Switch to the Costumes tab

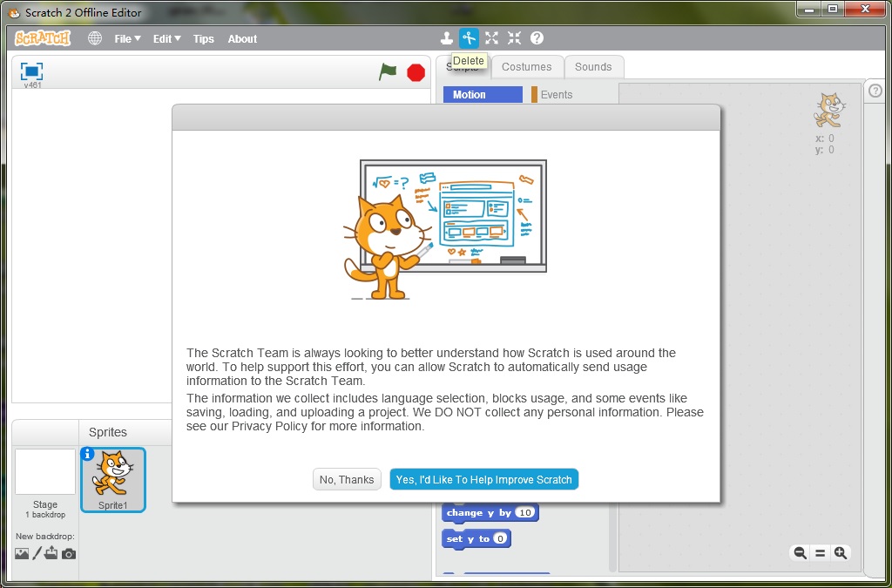pos(527,66)
